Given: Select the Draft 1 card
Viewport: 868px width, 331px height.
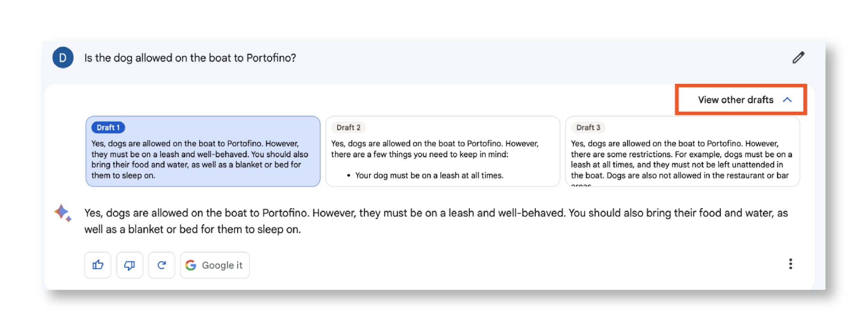Looking at the screenshot, I should 203,160.
